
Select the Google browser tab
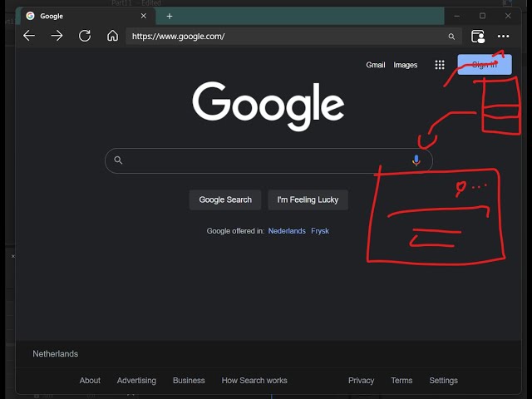coord(87,16)
